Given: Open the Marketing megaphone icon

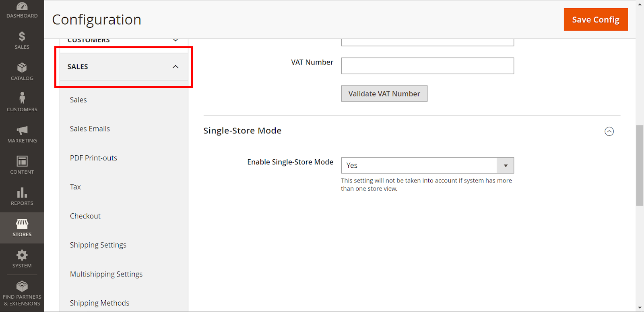Looking at the screenshot, I should [x=22, y=130].
